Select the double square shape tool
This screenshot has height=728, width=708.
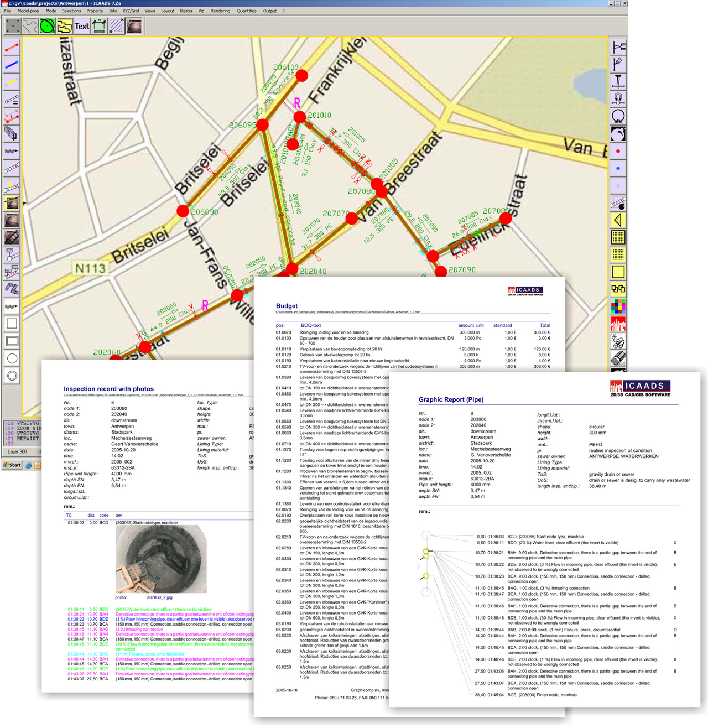click(x=12, y=341)
